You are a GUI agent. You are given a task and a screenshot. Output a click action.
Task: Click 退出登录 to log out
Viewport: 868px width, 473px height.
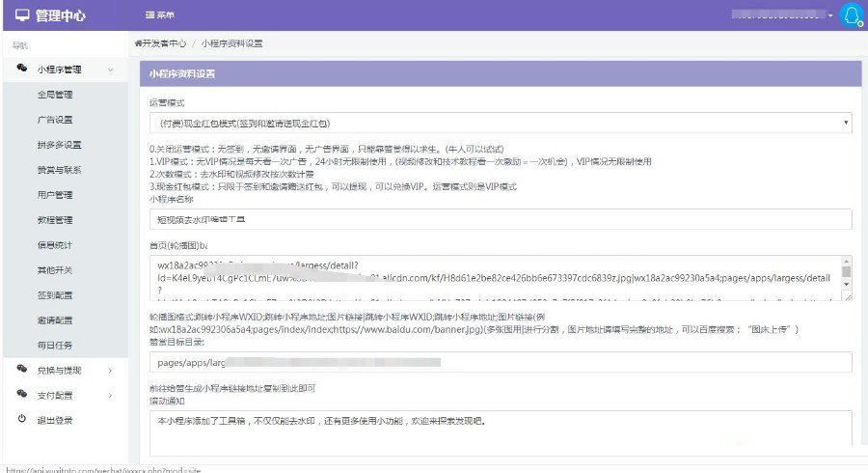click(55, 420)
